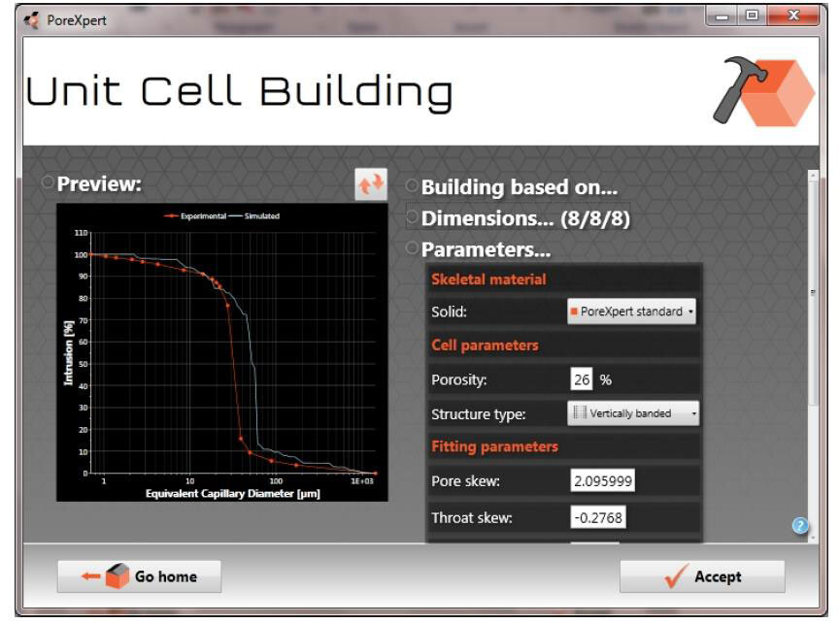Image resolution: width=840 pixels, height=624 pixels.
Task: Click the Solid: label
Action: point(449,312)
